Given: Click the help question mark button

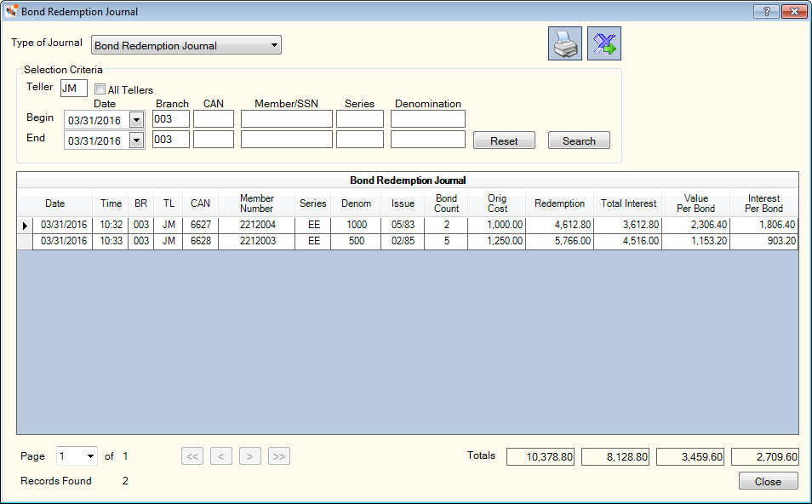Looking at the screenshot, I should click(x=766, y=11).
